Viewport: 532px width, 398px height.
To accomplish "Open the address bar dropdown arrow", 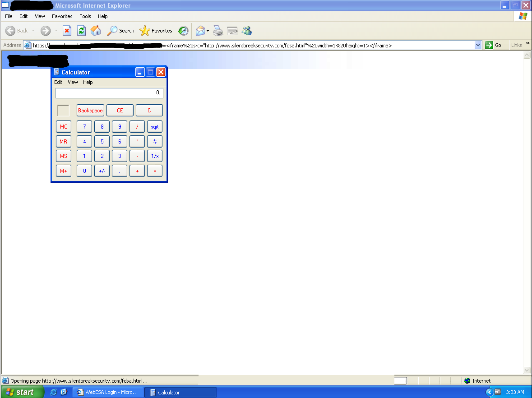I will 478,45.
